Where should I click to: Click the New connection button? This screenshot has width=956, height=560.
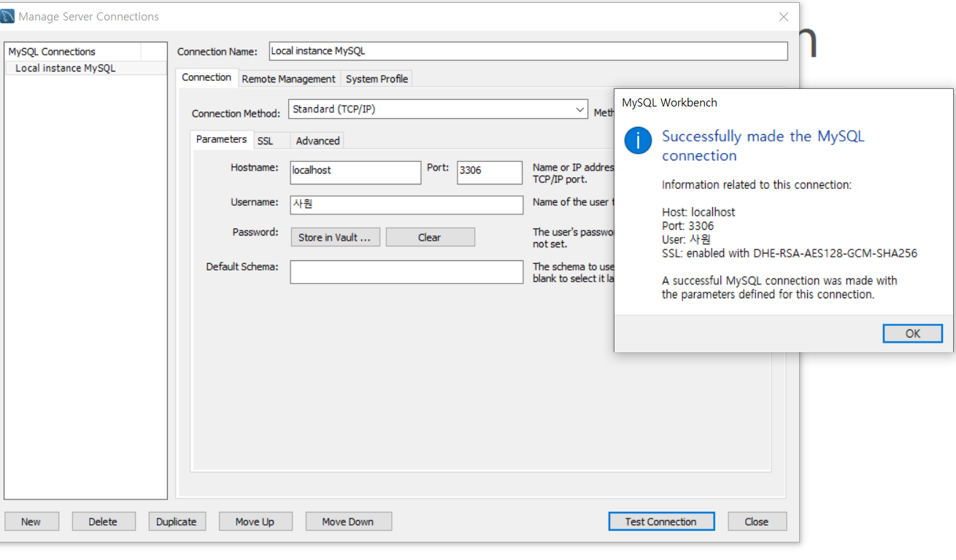click(x=31, y=521)
